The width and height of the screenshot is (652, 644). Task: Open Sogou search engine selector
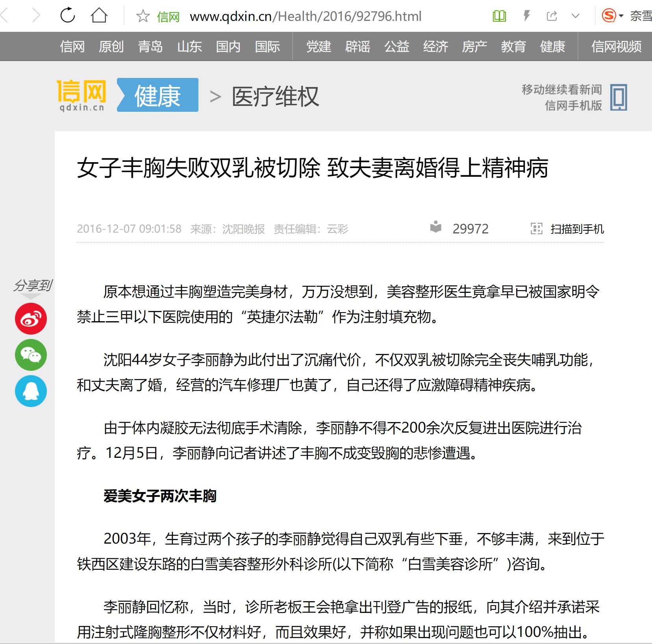point(612,16)
